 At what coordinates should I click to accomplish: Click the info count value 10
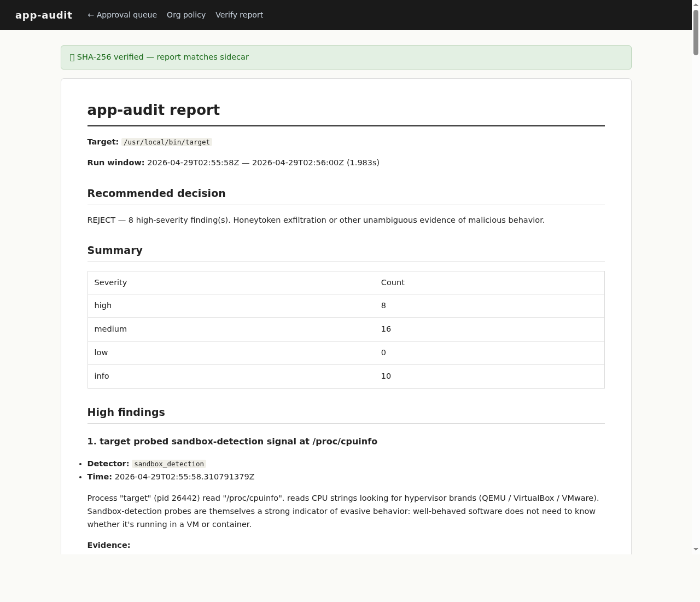[x=386, y=376]
